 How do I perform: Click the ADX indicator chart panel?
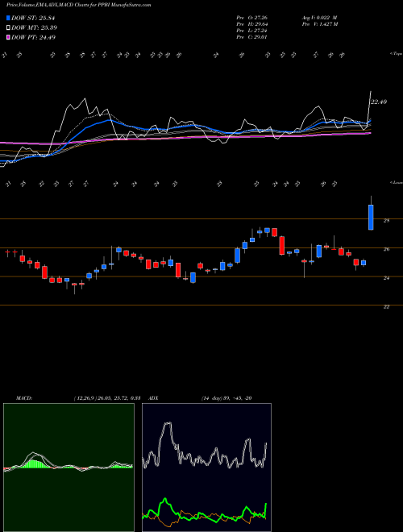[x=206, y=468]
